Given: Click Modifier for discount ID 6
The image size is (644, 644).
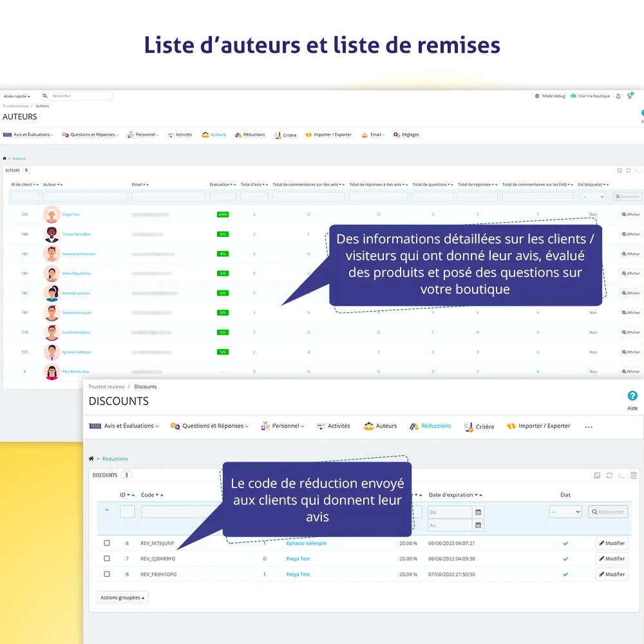Looking at the screenshot, I should pyautogui.click(x=612, y=543).
